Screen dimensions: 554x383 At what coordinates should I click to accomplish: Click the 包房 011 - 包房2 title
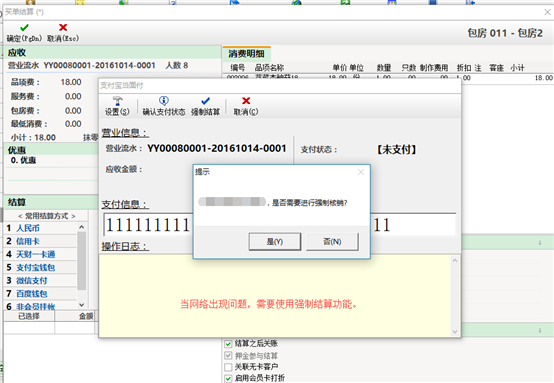point(505,33)
